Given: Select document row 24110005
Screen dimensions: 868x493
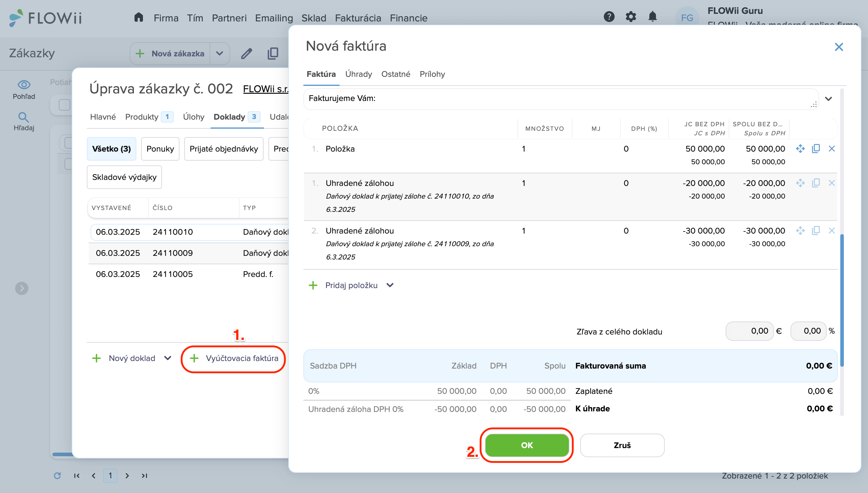Looking at the screenshot, I should click(x=189, y=274).
